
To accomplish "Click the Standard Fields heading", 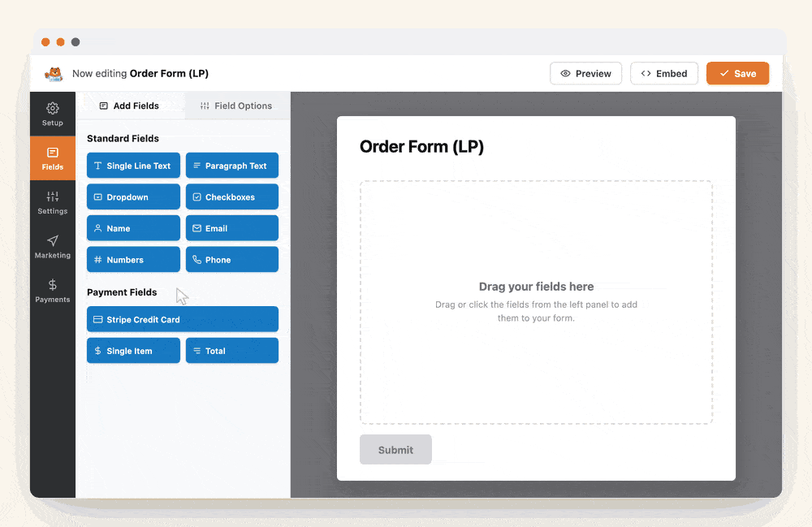I will point(123,138).
